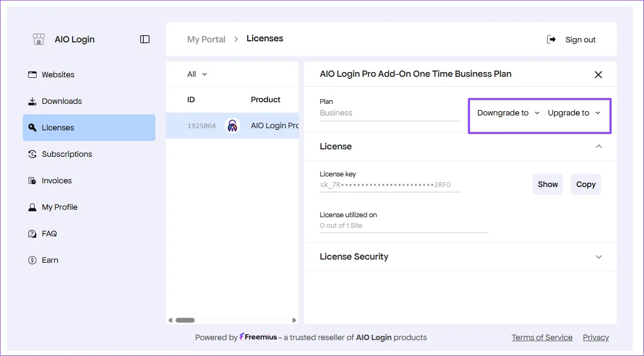Navigate to Invoices

point(89,181)
